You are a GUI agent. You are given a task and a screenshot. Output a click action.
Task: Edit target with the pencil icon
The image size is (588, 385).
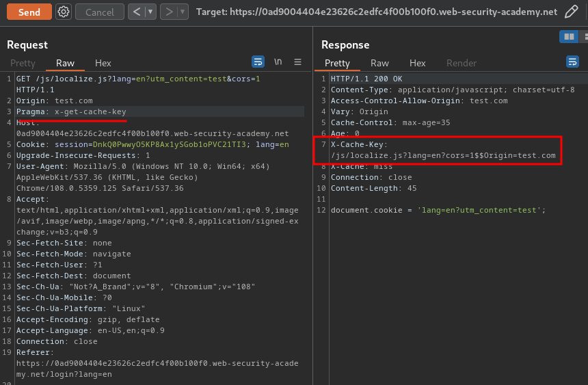(571, 12)
